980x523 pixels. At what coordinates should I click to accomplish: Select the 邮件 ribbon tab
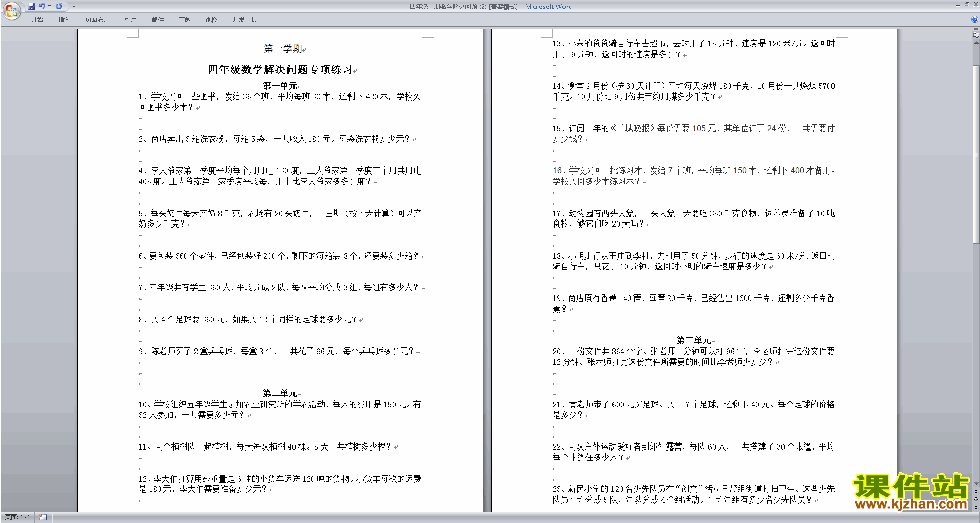point(158,20)
